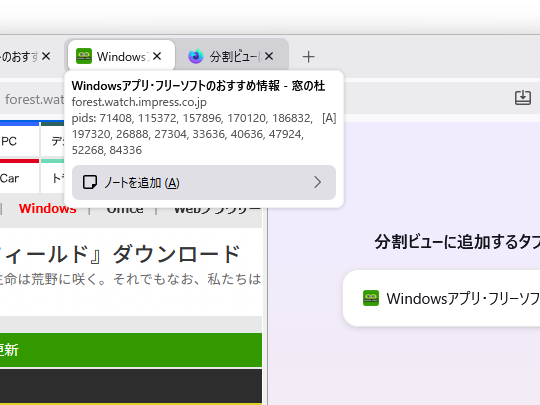Close the のおすすめ tab on the left
This screenshot has height=405, width=540.
click(46, 56)
